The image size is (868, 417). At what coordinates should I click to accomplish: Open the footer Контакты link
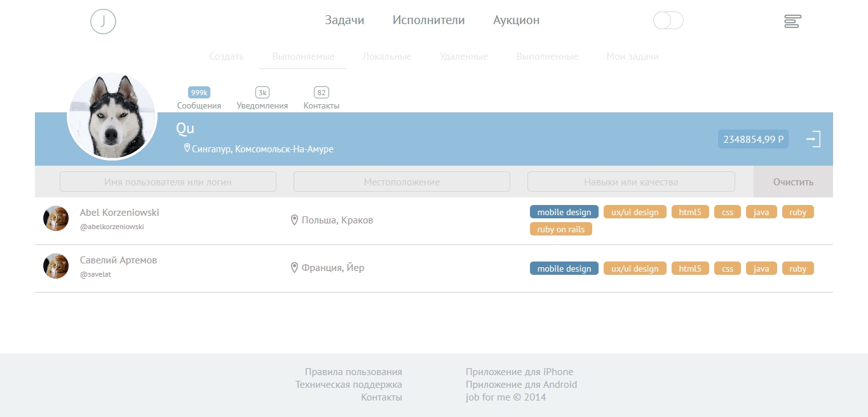[x=381, y=397]
